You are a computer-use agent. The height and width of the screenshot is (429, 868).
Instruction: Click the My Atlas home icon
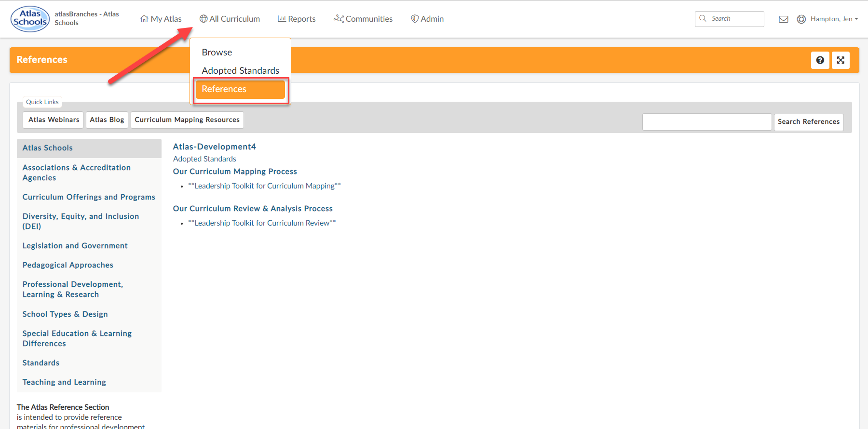click(144, 19)
